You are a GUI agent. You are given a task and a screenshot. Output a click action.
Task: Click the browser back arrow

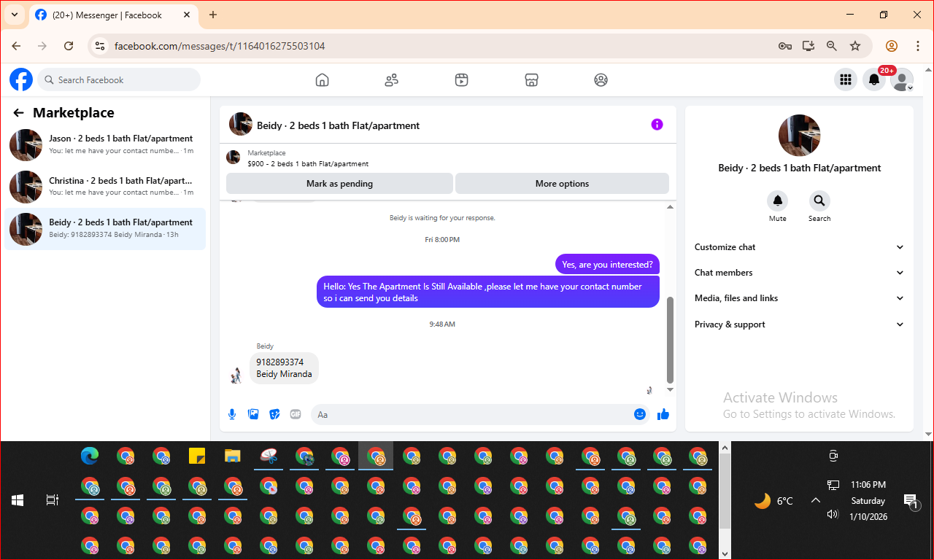coord(16,46)
